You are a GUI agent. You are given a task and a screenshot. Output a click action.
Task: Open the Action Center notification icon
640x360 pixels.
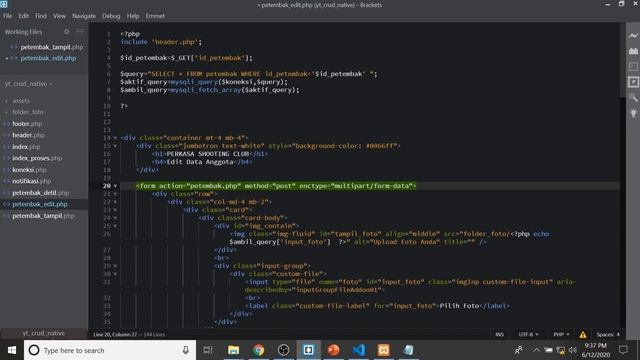[623, 350]
